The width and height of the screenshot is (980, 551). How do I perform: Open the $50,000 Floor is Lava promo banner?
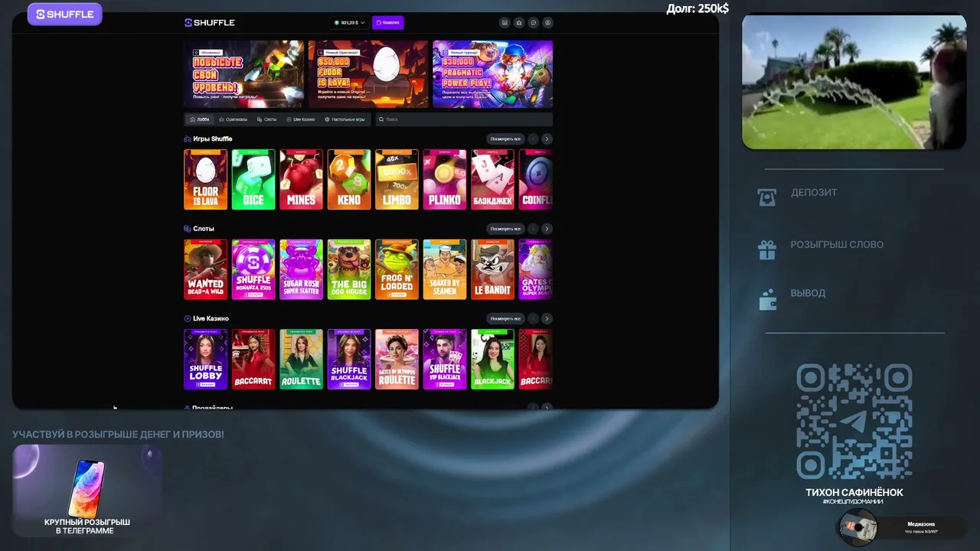coord(368,74)
